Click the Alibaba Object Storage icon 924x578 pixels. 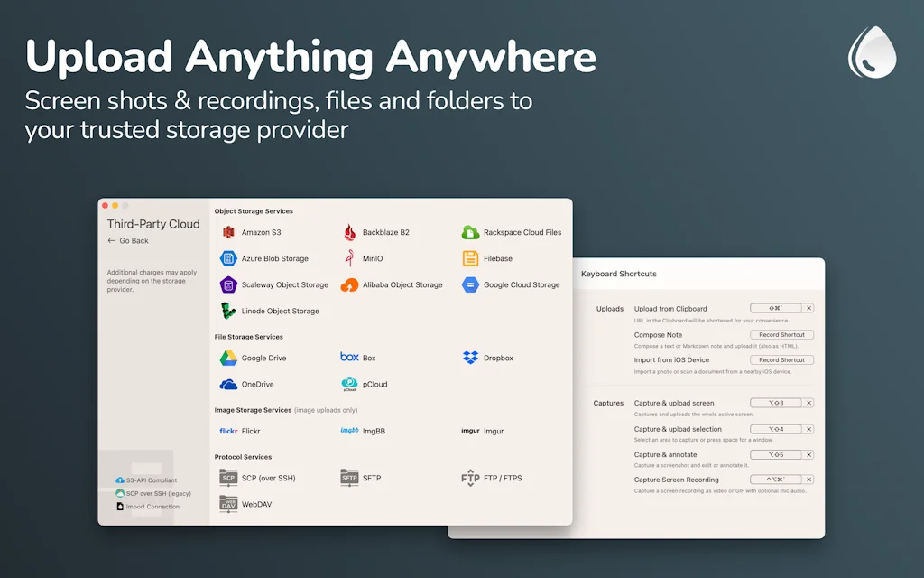[349, 284]
